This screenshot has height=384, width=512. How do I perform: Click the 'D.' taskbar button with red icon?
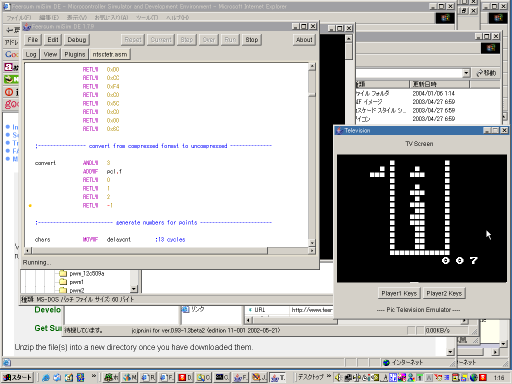tap(185, 377)
